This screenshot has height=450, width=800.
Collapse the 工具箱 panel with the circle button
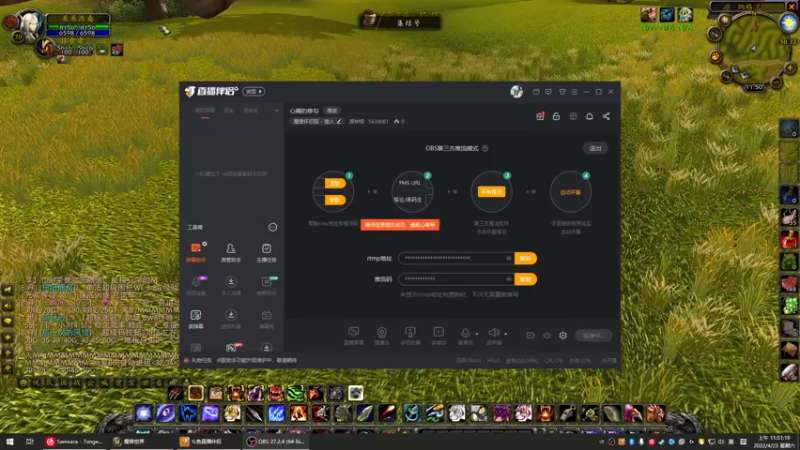click(273, 227)
